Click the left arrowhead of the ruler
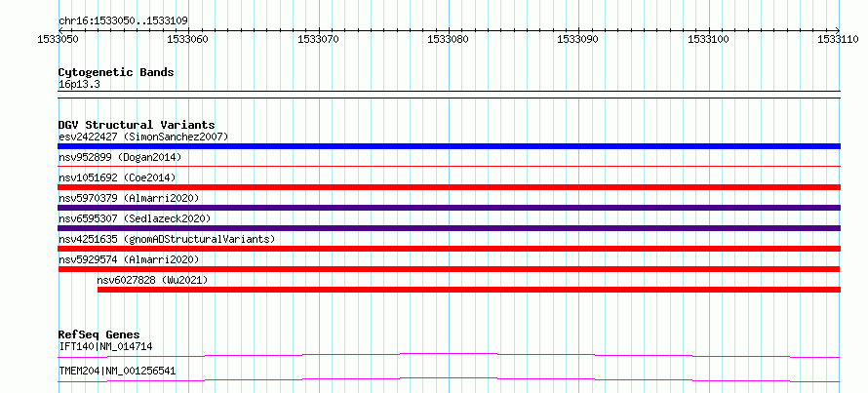Screen dimensions: 868x393 (60, 31)
